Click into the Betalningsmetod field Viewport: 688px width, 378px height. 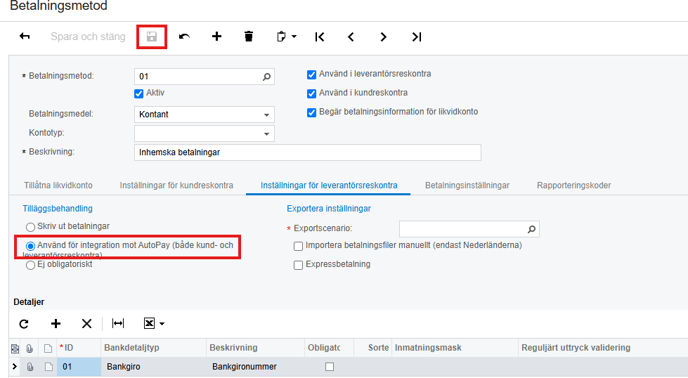click(x=204, y=76)
